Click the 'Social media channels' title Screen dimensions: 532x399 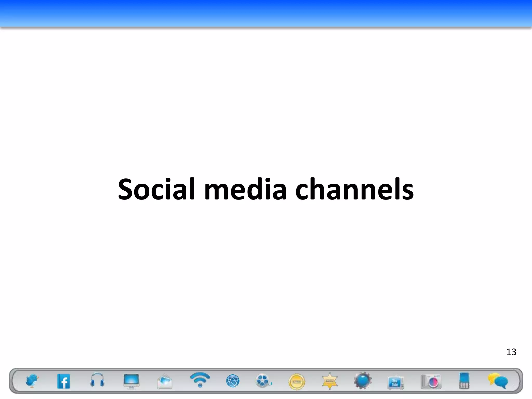click(x=266, y=189)
